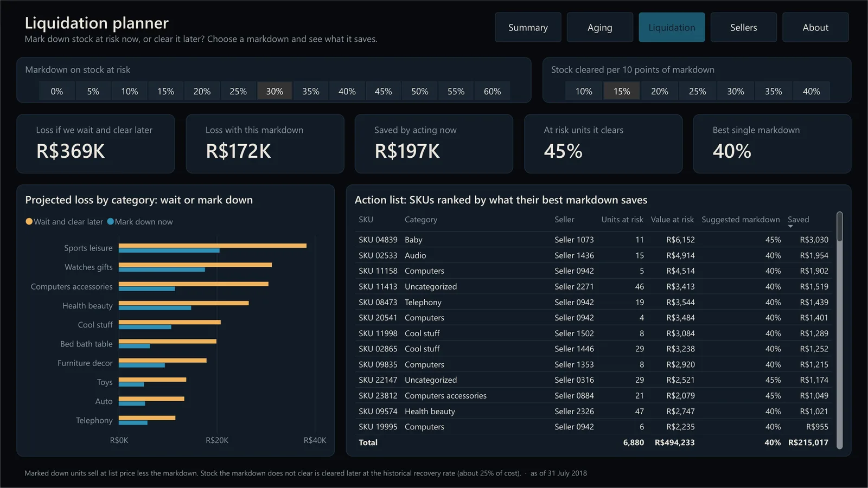Sort table by Suggested markdown column

point(741,220)
